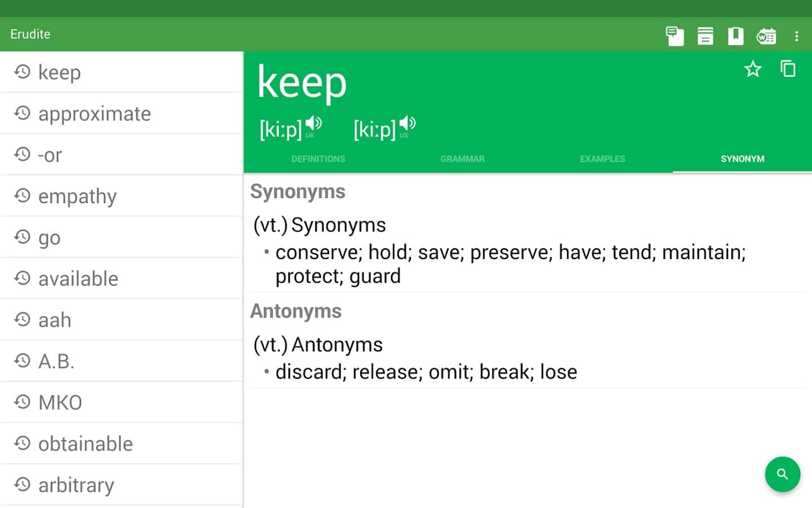Open the Examples tab
The height and width of the screenshot is (508, 812).
point(602,159)
